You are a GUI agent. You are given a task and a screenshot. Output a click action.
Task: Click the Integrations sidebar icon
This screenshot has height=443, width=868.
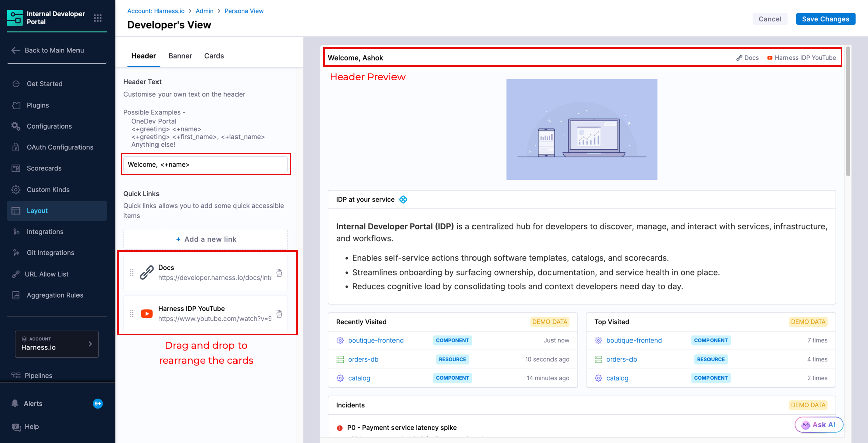point(16,232)
